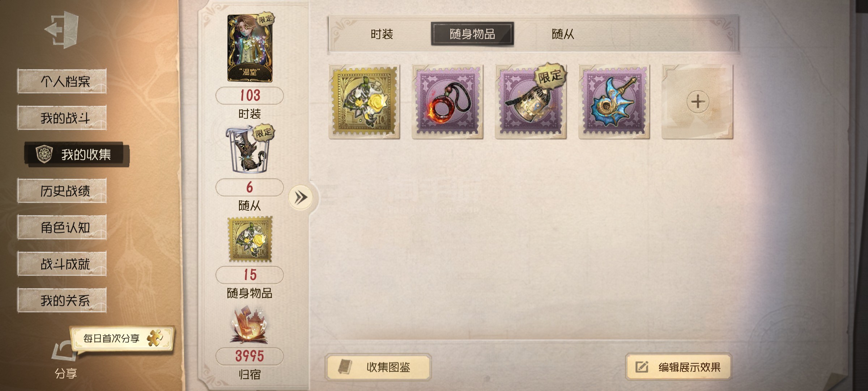Open 个人档案 in sidebar
Viewport: 868px width, 391px height.
pyautogui.click(x=62, y=81)
